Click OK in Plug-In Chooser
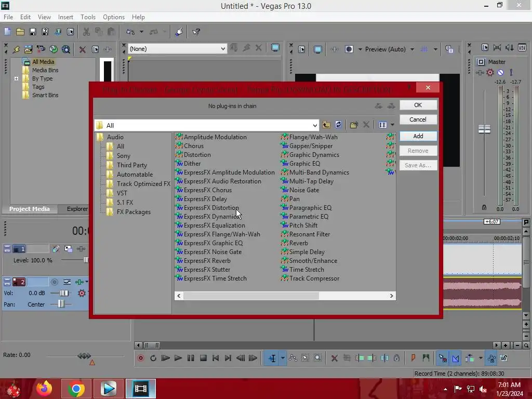Viewport: 532px width, 399px height. pos(418,105)
